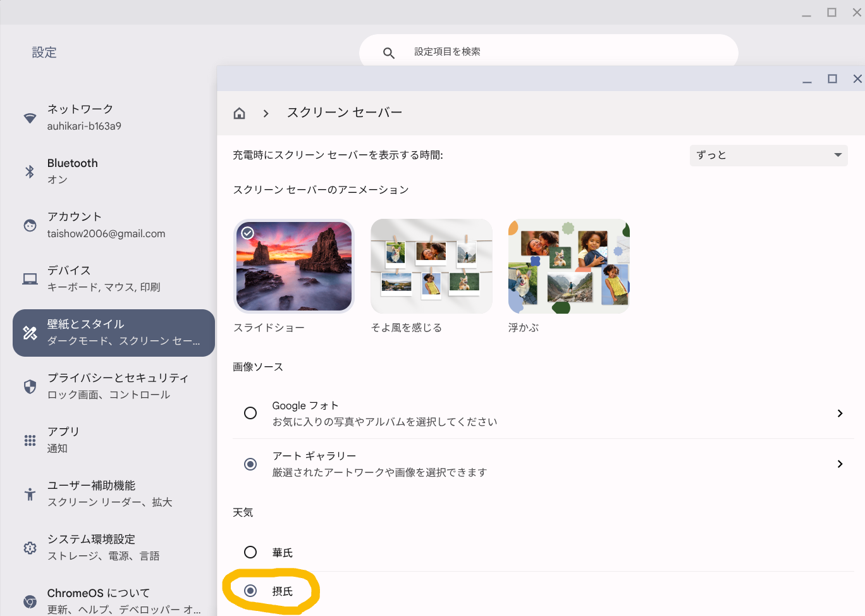The image size is (865, 616).
Task: Select the Google フォト radio button
Action: coord(250,413)
